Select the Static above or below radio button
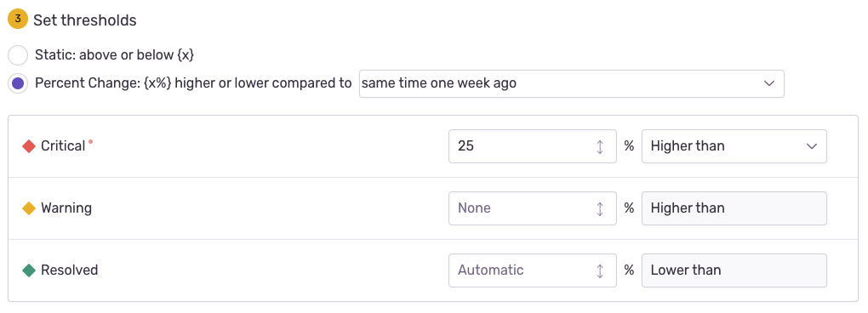Viewport: 868px width, 313px height. pos(18,55)
